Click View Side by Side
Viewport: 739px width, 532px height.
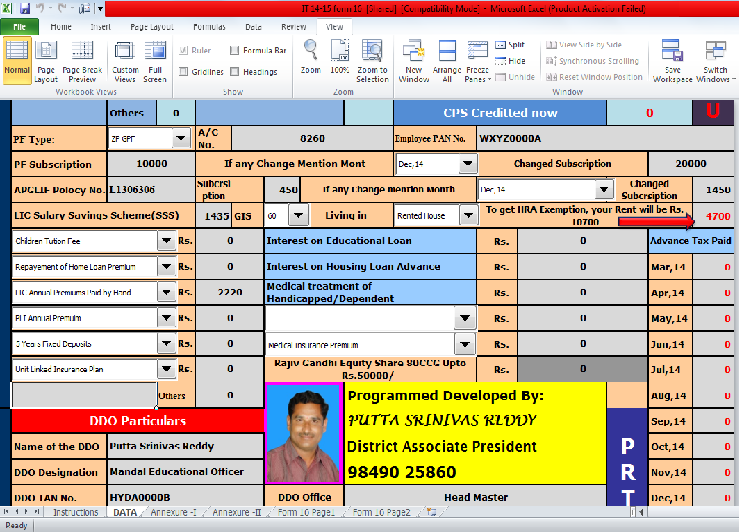click(x=584, y=45)
